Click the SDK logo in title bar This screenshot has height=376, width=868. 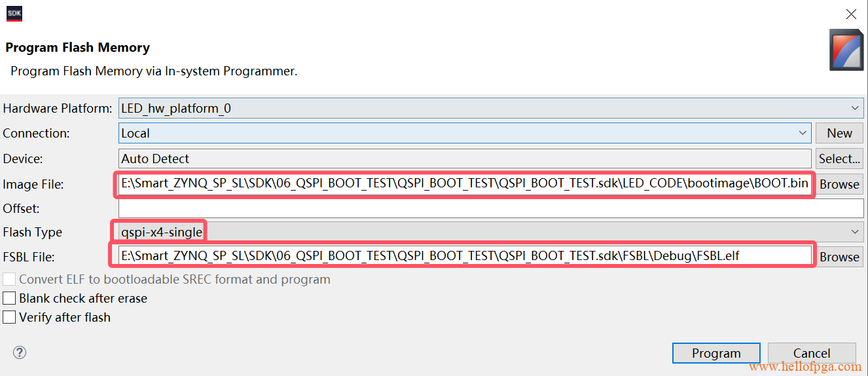click(x=14, y=14)
